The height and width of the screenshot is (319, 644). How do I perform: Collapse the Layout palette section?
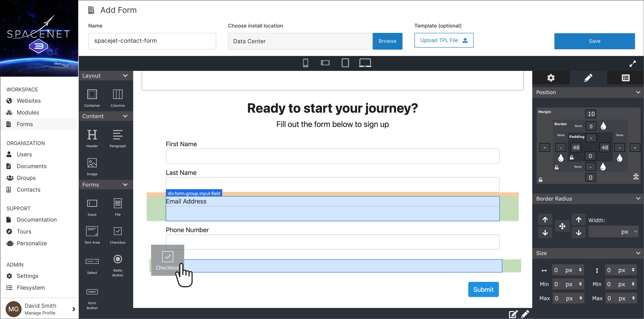tap(125, 76)
